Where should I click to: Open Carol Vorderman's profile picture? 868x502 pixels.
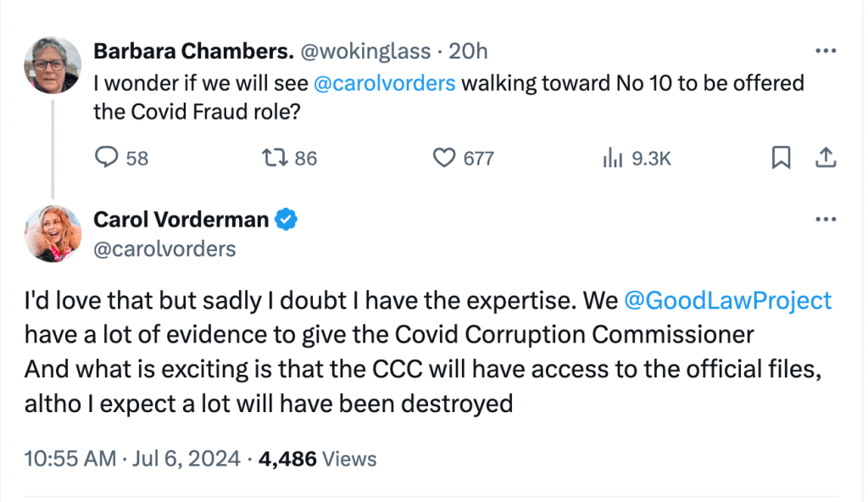[x=53, y=234]
